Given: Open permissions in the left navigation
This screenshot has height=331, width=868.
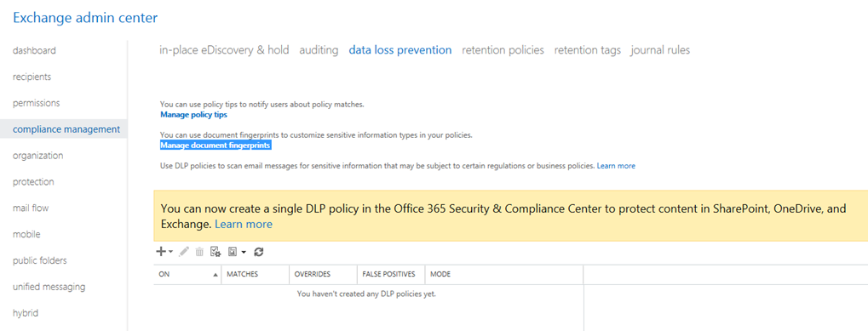Looking at the screenshot, I should (37, 103).
